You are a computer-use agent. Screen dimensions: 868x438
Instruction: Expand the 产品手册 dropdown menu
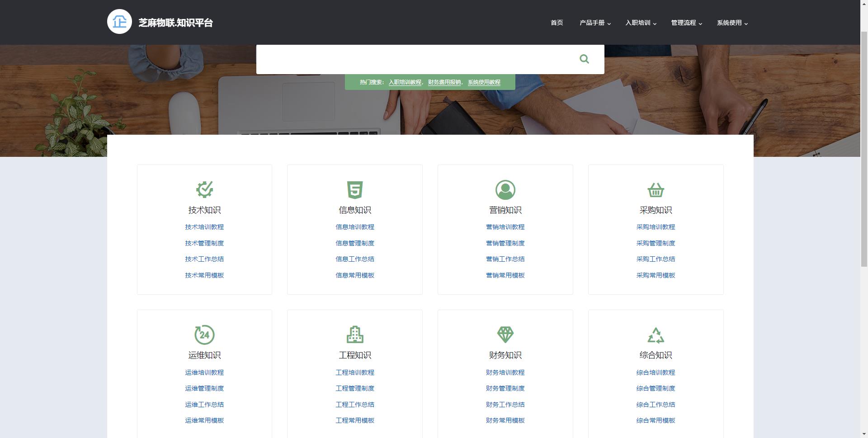pos(595,23)
